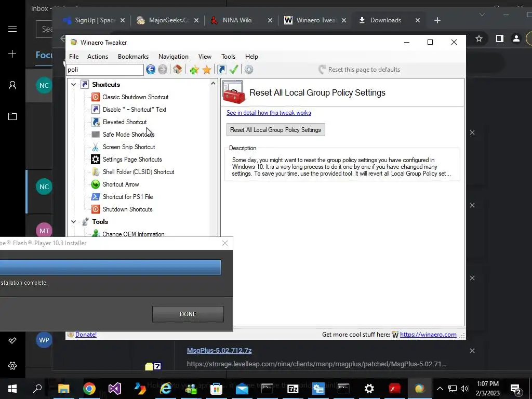The image size is (532, 399).
Task: Click Reset this page to defaults
Action: coord(360,70)
